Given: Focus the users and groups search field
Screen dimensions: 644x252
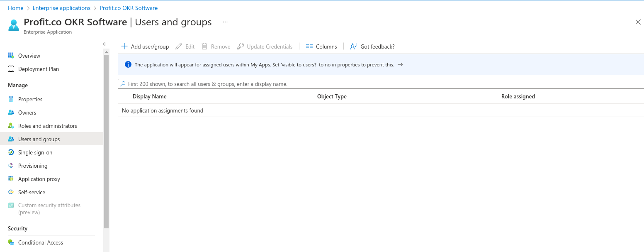Looking at the screenshot, I should (x=381, y=84).
